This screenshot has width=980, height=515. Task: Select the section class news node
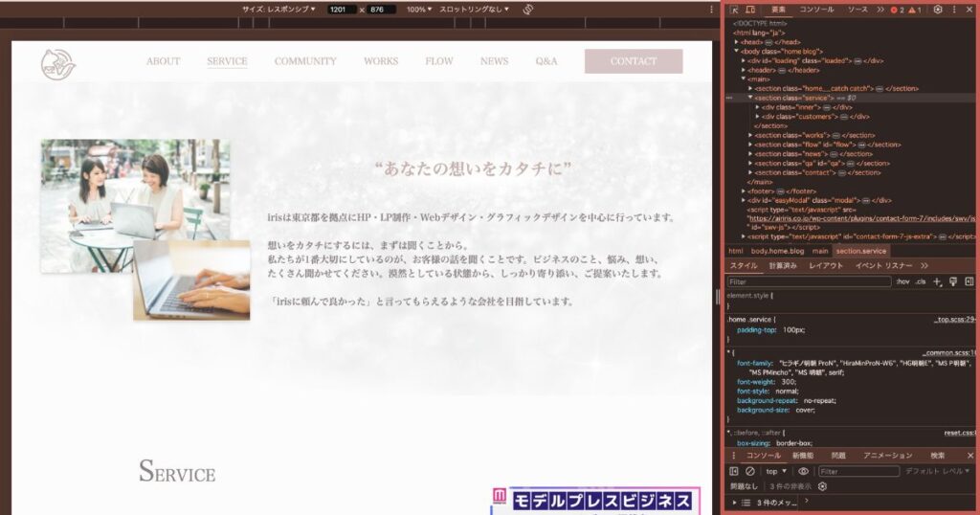(813, 154)
